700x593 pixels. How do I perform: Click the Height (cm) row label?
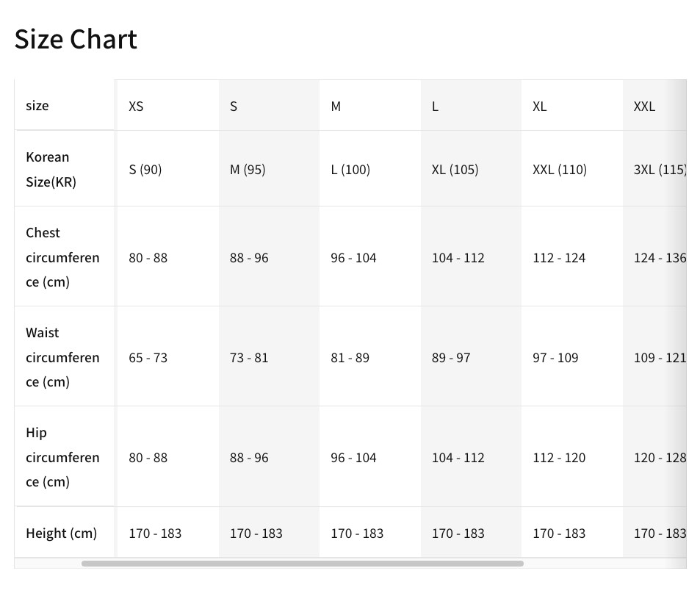pos(61,533)
